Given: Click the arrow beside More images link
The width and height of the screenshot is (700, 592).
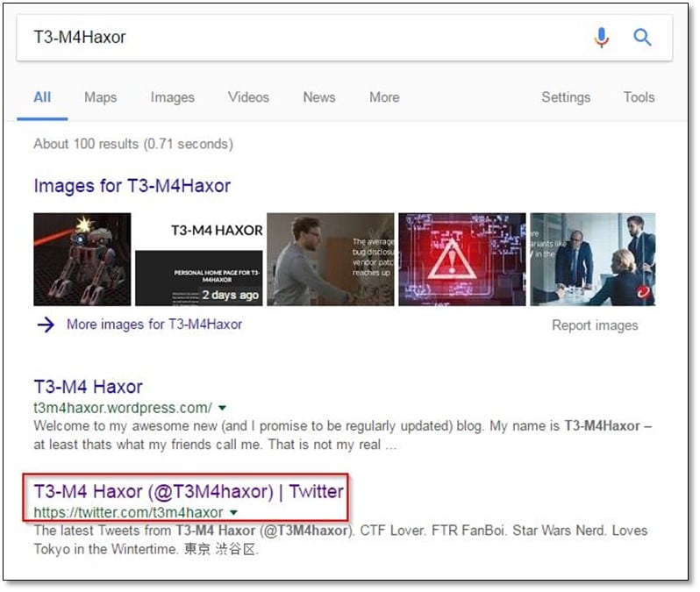Looking at the screenshot, I should point(46,325).
